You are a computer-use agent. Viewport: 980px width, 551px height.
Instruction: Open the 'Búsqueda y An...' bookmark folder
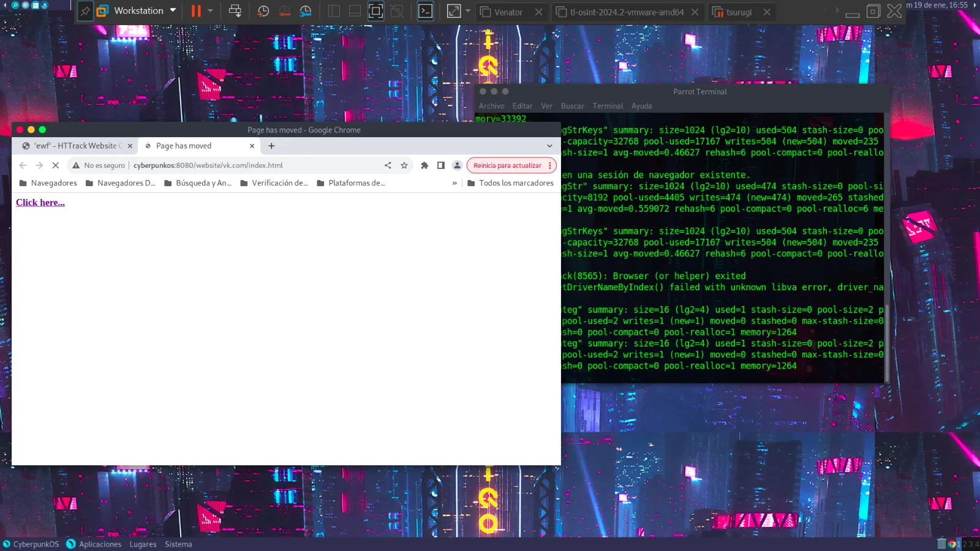[x=198, y=183]
